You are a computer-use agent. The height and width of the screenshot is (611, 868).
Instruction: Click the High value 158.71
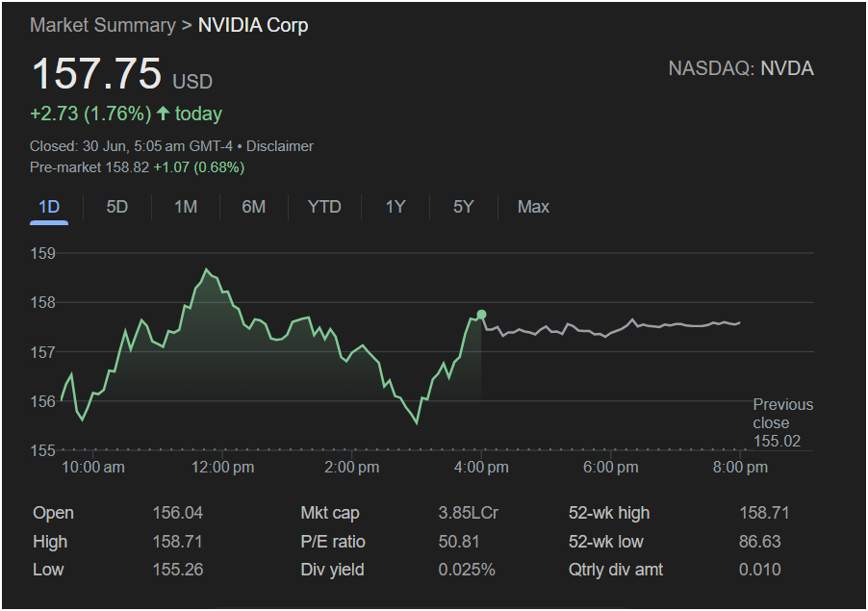point(178,542)
